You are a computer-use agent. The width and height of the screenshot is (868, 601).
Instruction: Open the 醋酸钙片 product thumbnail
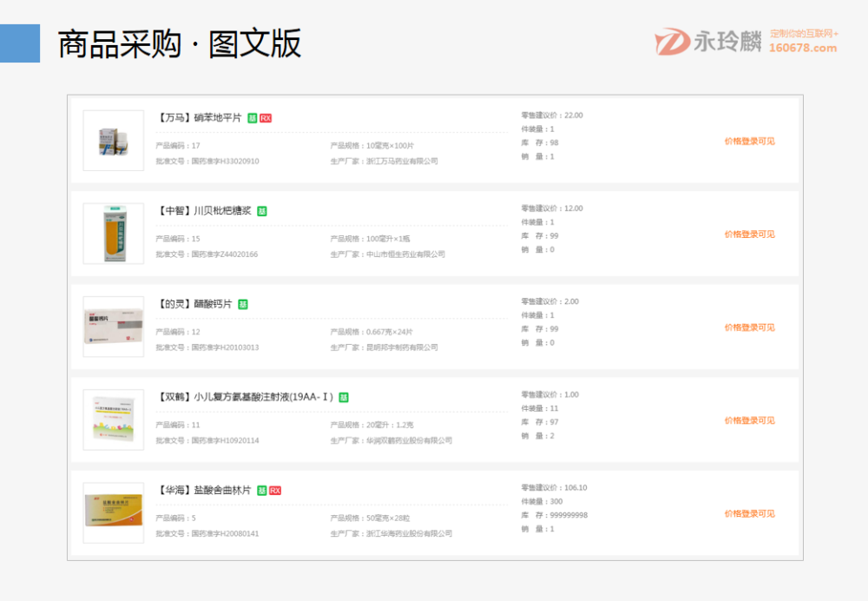(x=114, y=327)
